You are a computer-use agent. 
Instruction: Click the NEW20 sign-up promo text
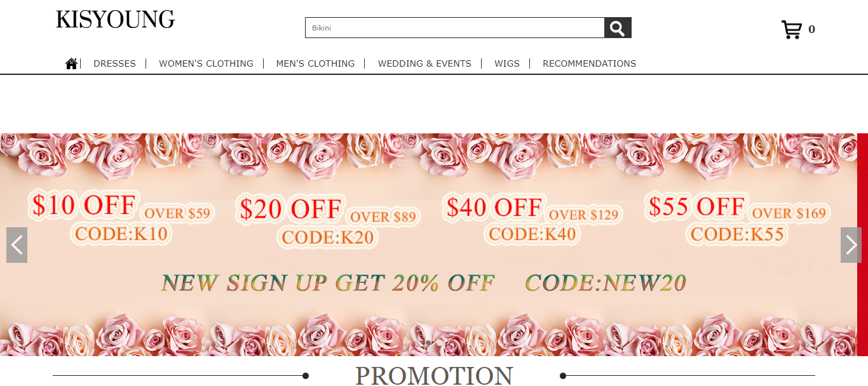coord(424,283)
